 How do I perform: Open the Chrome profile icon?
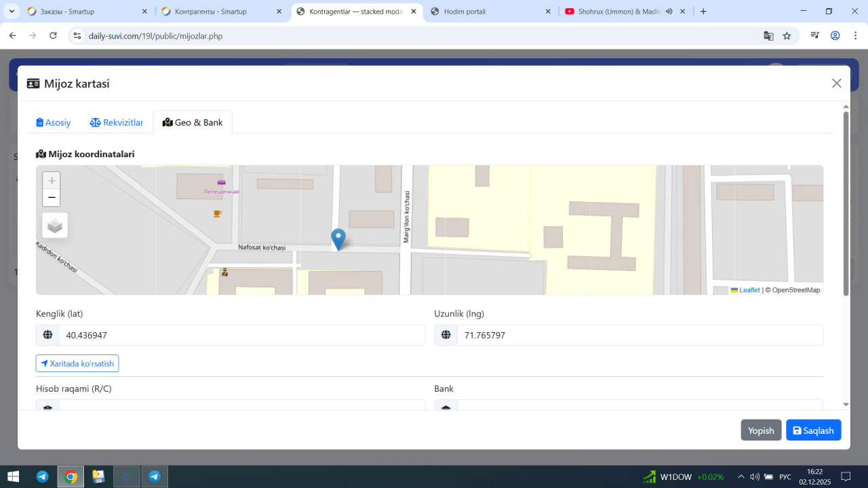click(x=835, y=36)
